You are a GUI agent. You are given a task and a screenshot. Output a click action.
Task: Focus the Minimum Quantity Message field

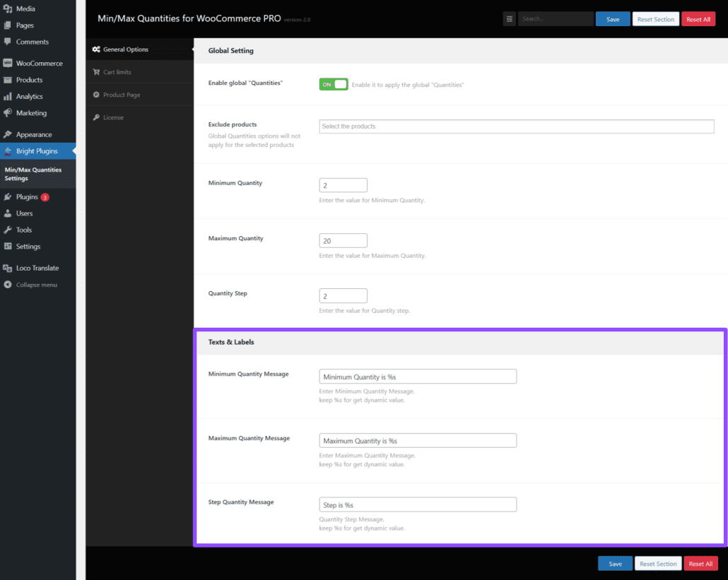[x=417, y=377]
